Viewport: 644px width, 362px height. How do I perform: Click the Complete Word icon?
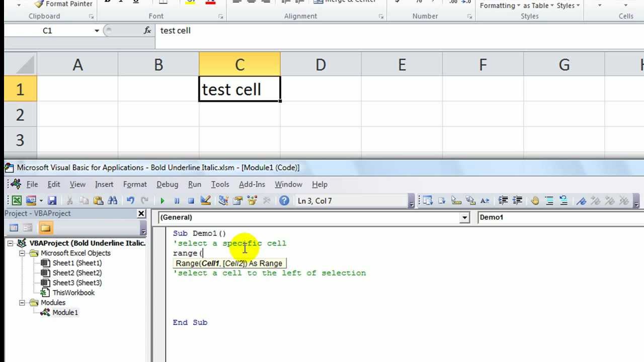click(485, 201)
